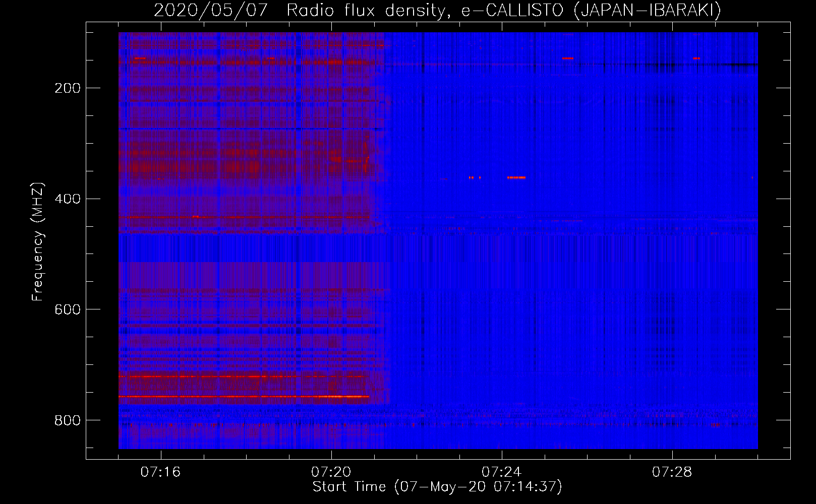Click the Start Time axis label
Viewport: 816px width, 504px height.
click(437, 487)
